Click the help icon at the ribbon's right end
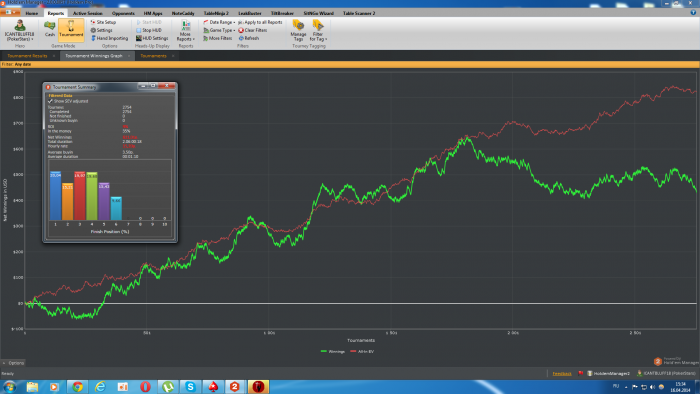The image size is (700, 394). [693, 13]
